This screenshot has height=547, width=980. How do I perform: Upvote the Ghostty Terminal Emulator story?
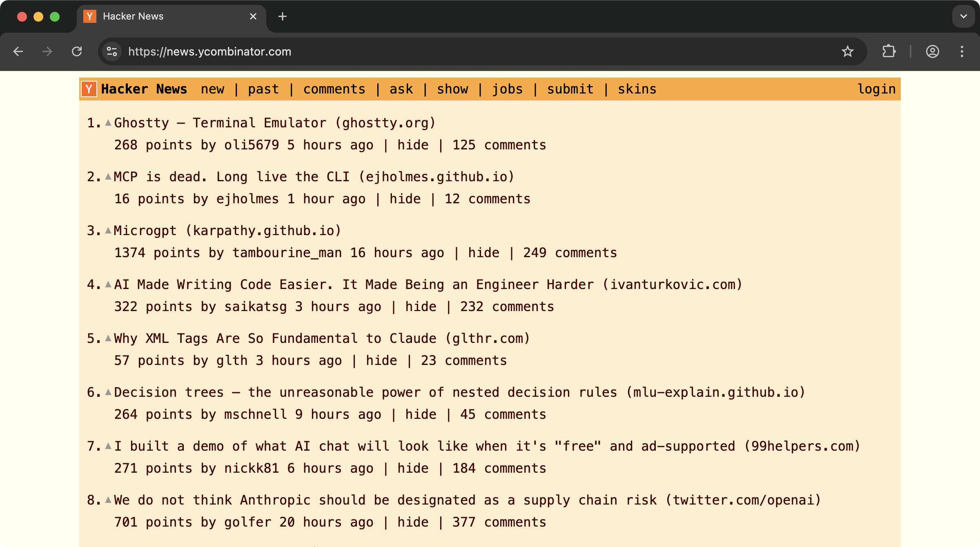(108, 122)
